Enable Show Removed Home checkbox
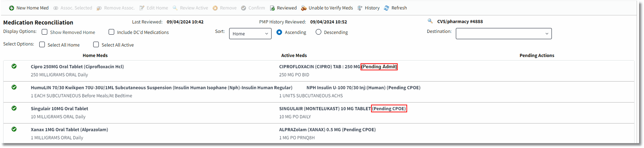This screenshot has height=148, width=644. (44, 32)
